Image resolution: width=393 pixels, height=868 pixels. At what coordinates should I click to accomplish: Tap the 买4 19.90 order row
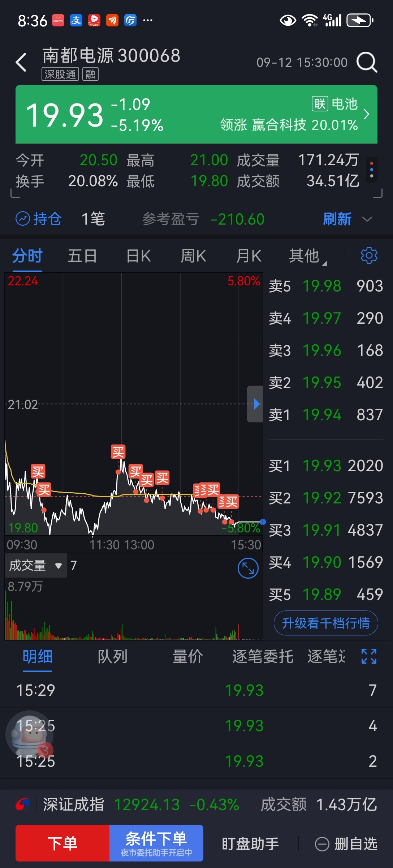point(326,562)
